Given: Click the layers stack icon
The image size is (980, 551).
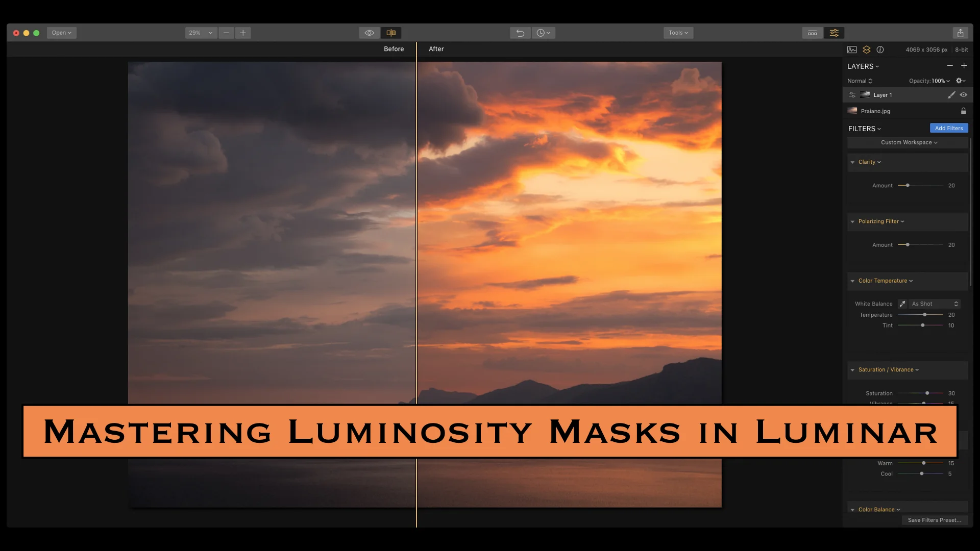Looking at the screenshot, I should 866,49.
